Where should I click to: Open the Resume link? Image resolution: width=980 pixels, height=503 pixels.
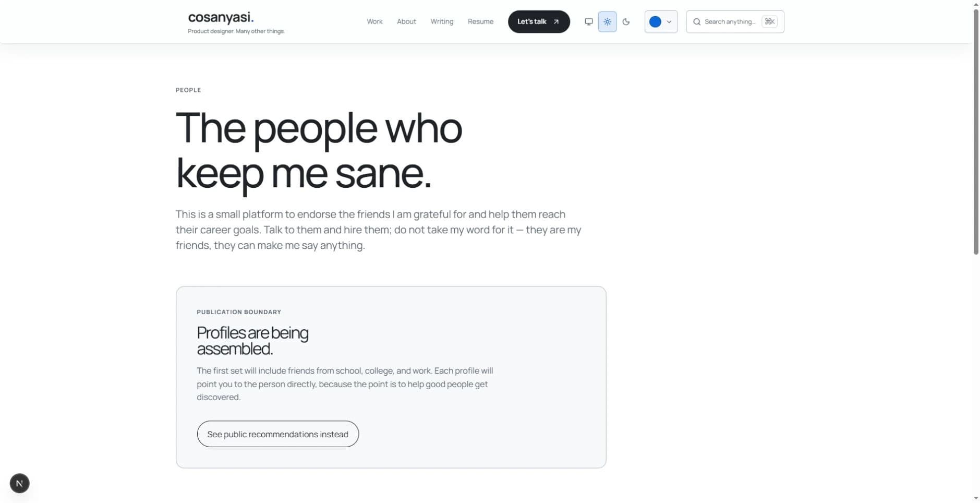[480, 21]
